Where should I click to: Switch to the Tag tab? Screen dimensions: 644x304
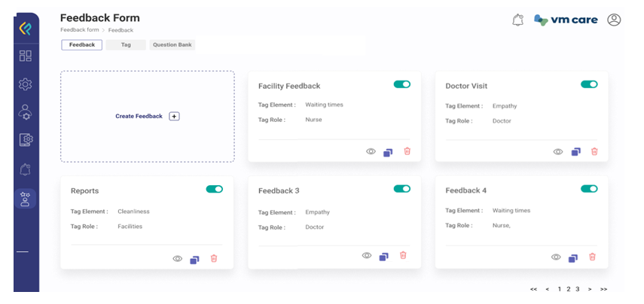[126, 45]
